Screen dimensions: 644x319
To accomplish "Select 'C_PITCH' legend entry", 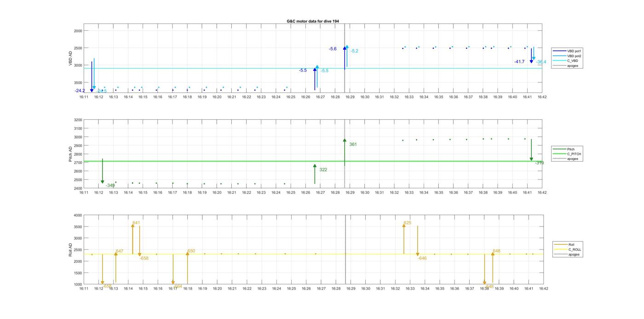I will click(568, 154).
